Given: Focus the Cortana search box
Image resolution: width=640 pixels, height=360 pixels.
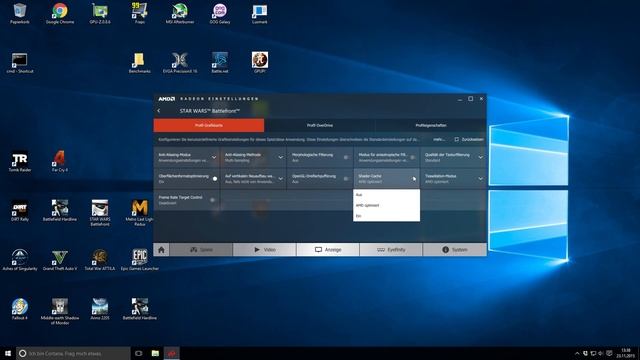Looking at the screenshot, I should 73,353.
